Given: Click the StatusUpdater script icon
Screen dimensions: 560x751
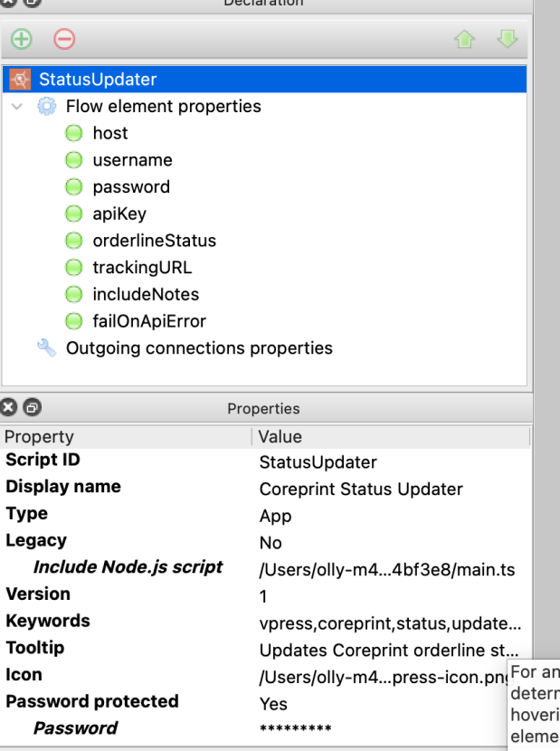Looking at the screenshot, I should (x=20, y=80).
